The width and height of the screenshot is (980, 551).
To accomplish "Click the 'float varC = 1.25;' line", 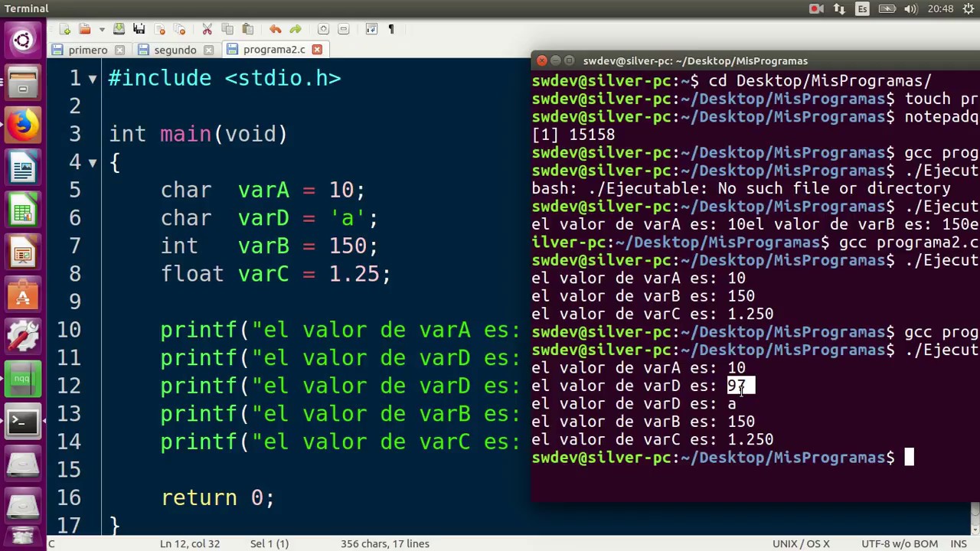I will tap(276, 274).
